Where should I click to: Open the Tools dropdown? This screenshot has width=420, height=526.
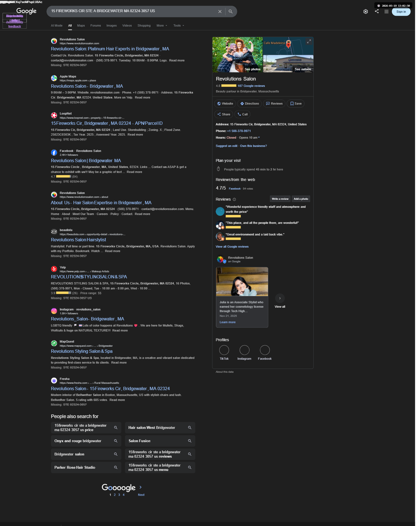click(x=179, y=26)
